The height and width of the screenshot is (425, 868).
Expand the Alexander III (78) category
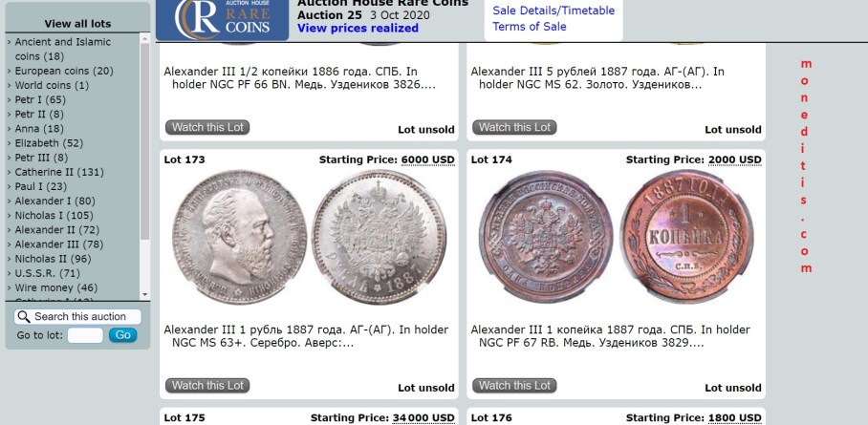58,244
